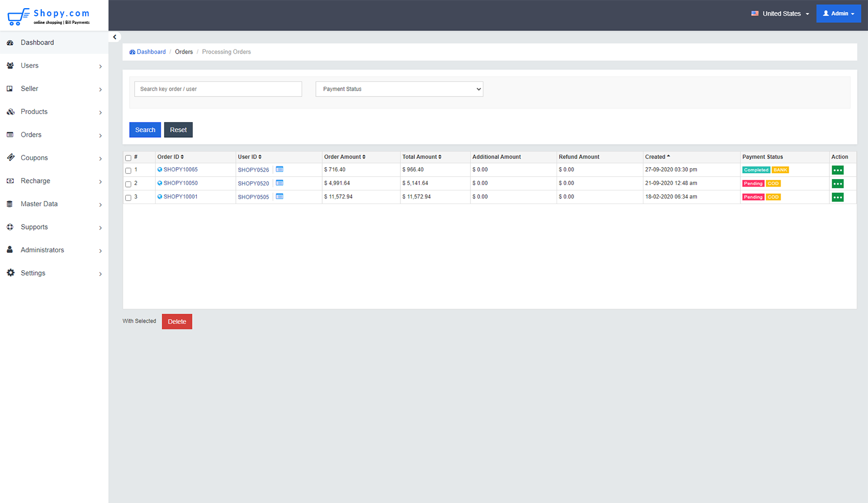Click the globe icon beside SHOPY10001
The height and width of the screenshot is (503, 868).
click(x=160, y=196)
